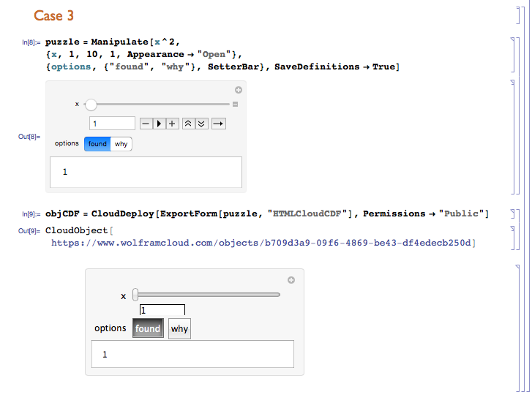Click the forward direction arrow button
Screen dimensions: 532x397
pos(219,124)
